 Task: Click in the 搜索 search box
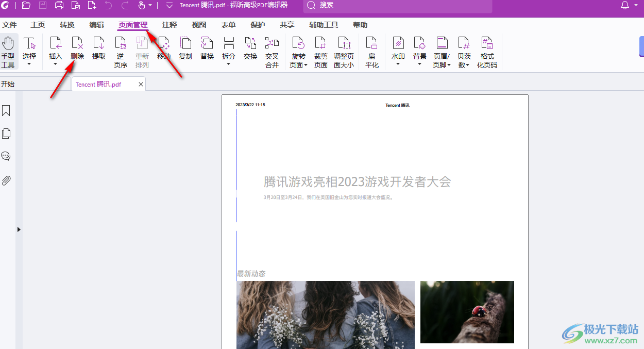tap(398, 5)
